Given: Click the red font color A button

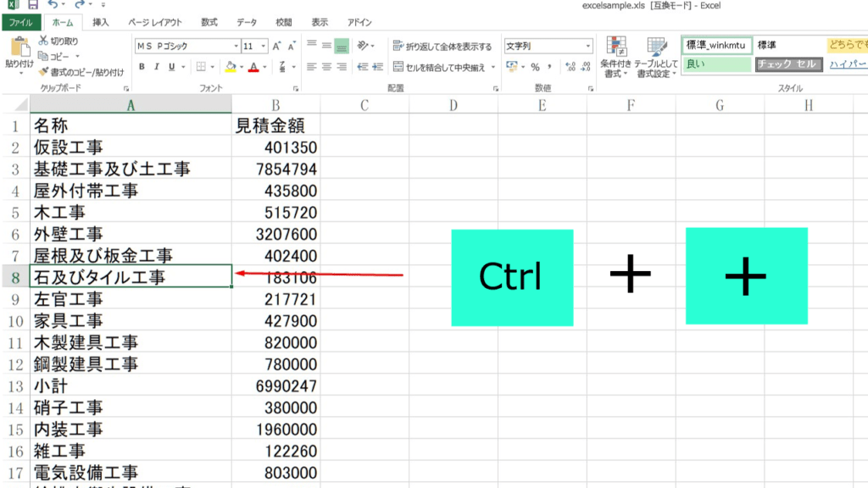Looking at the screenshot, I should pyautogui.click(x=253, y=67).
